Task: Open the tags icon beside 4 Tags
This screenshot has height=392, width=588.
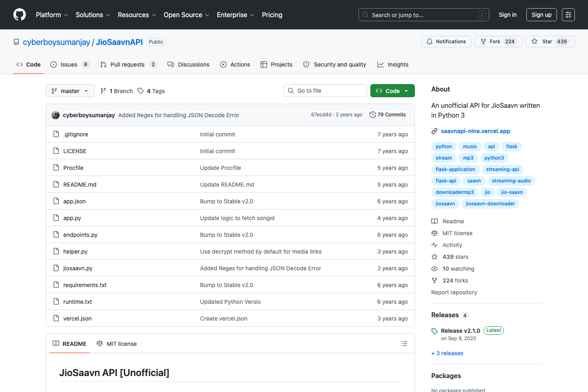Action: 140,91
